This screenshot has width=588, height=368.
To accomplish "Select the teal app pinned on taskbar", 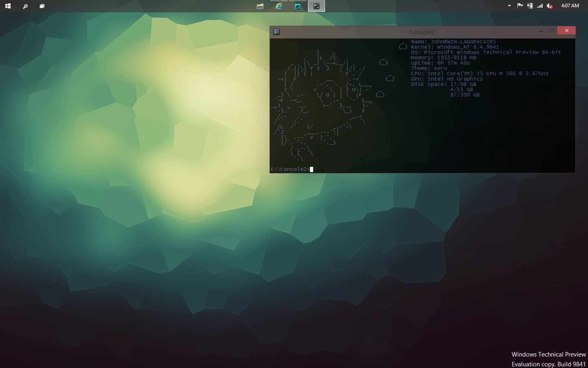I will click(297, 6).
